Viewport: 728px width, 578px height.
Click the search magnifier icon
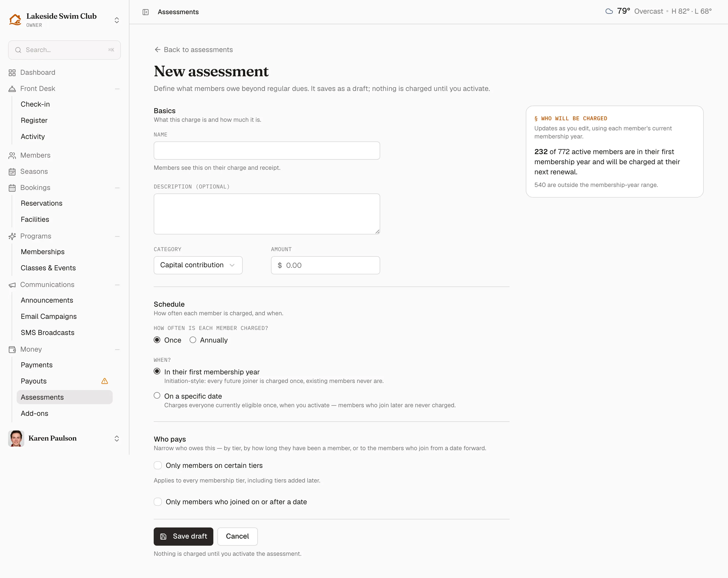pyautogui.click(x=18, y=50)
